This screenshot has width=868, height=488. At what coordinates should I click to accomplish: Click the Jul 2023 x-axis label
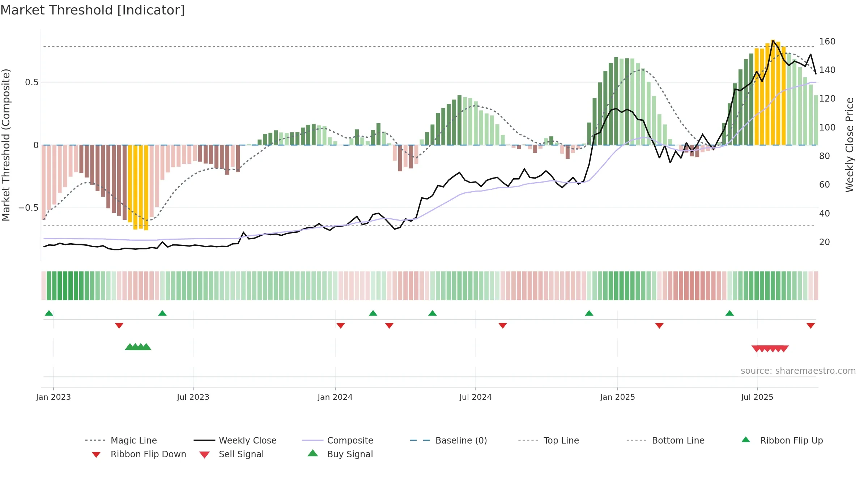pos(193,397)
